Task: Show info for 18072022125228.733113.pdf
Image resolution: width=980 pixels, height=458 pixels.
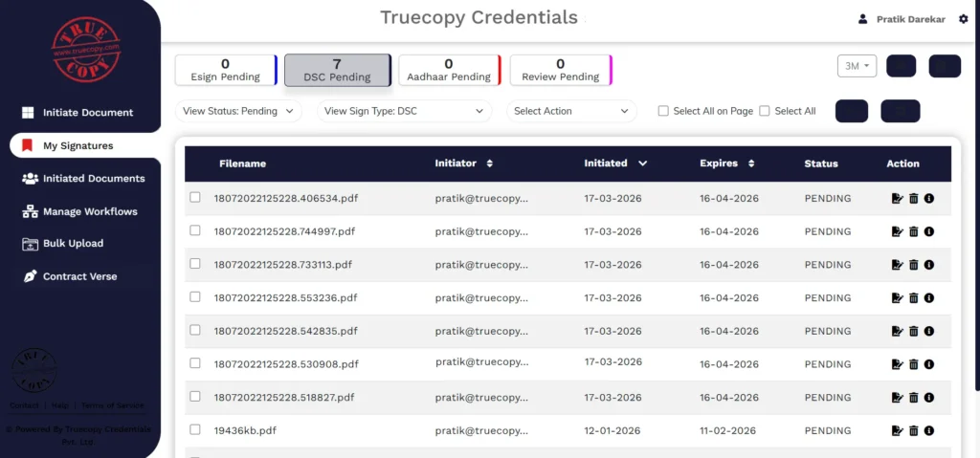Action: point(928,265)
